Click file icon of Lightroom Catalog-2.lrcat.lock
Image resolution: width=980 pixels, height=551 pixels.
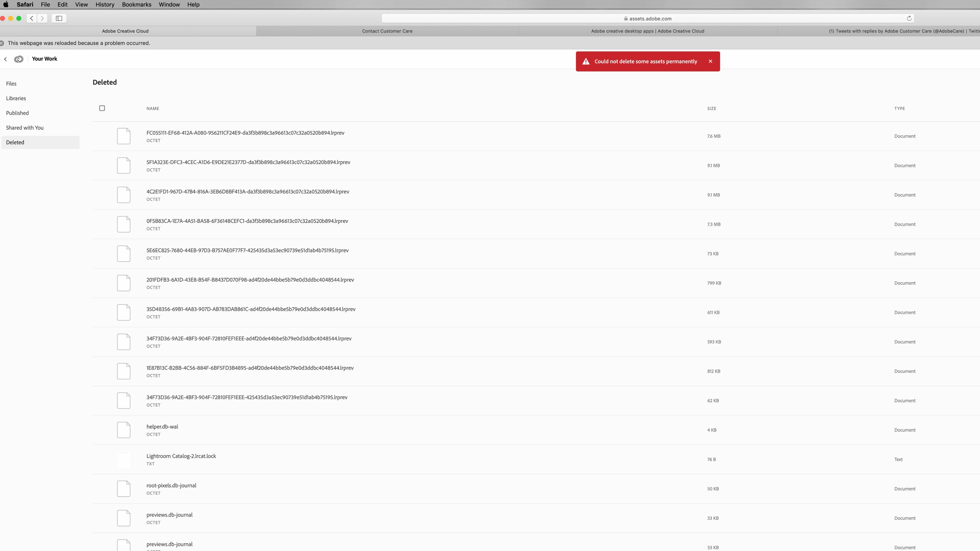click(x=124, y=459)
